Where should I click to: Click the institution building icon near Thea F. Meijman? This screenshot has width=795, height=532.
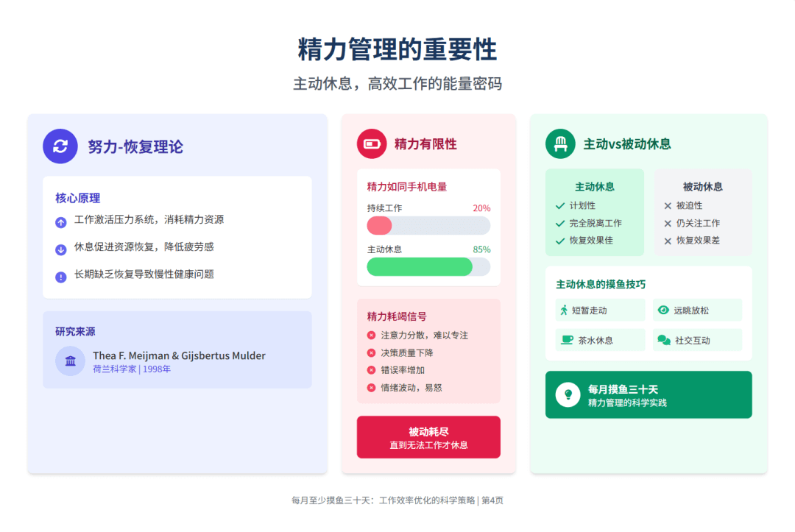70,361
